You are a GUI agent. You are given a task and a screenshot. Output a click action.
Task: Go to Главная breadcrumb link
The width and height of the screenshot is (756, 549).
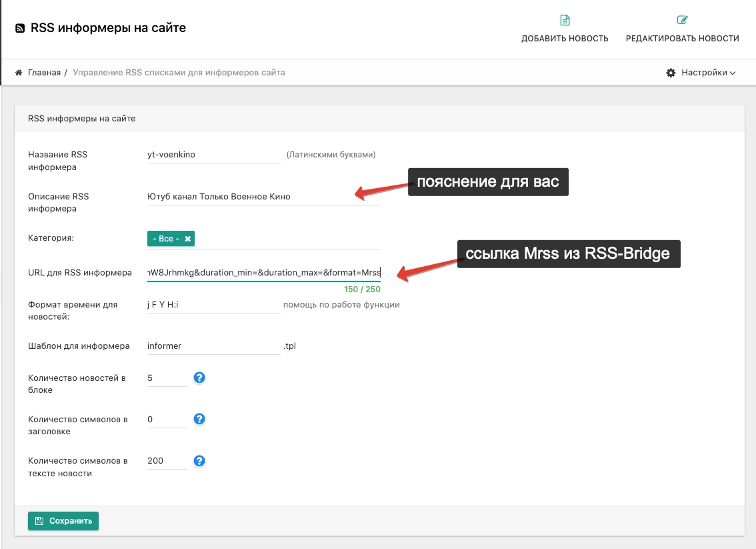44,72
